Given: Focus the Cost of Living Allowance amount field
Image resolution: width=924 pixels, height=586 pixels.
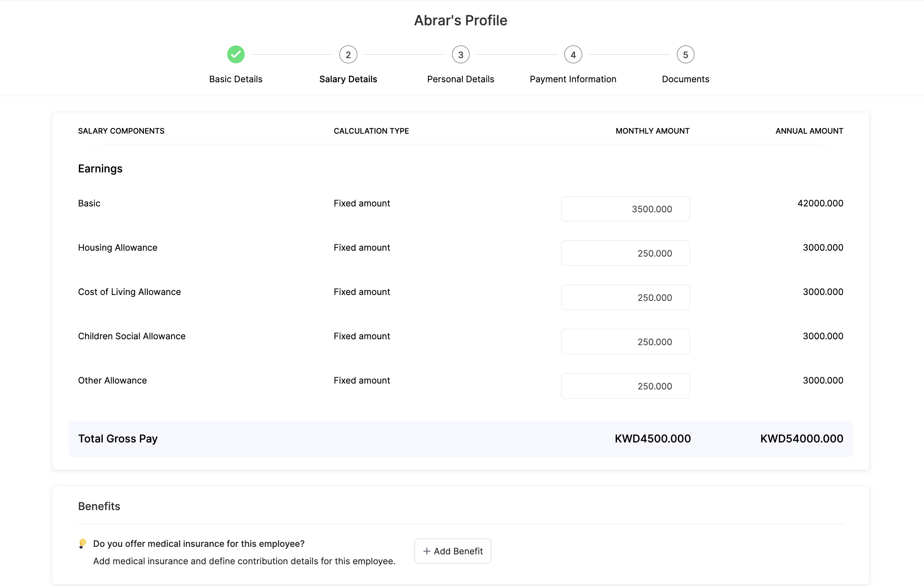Looking at the screenshot, I should point(625,297).
